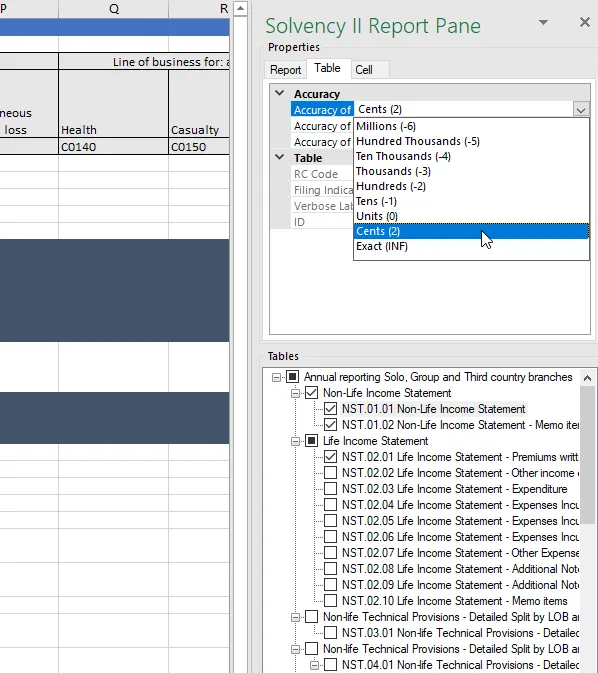
Task: Collapse the Table property section
Action: pyautogui.click(x=279, y=158)
